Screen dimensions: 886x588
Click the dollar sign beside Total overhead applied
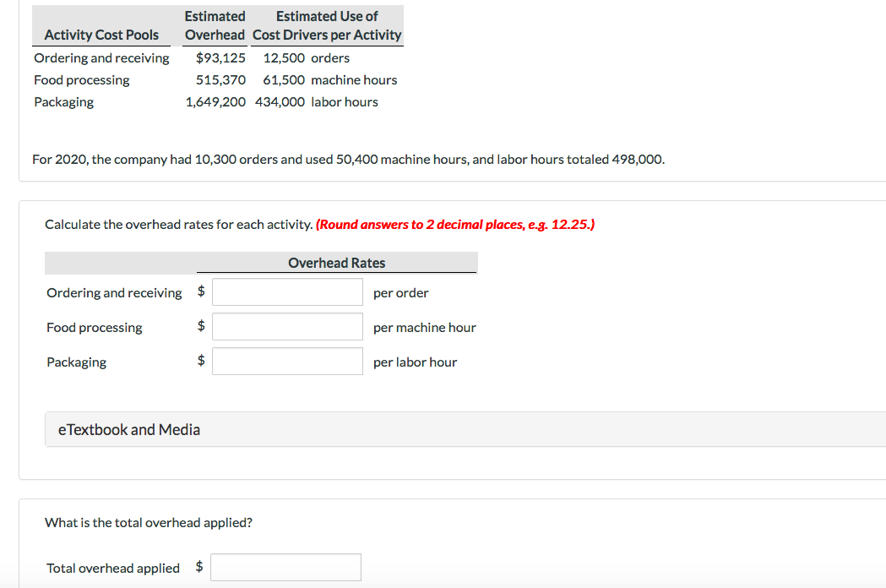tap(199, 567)
